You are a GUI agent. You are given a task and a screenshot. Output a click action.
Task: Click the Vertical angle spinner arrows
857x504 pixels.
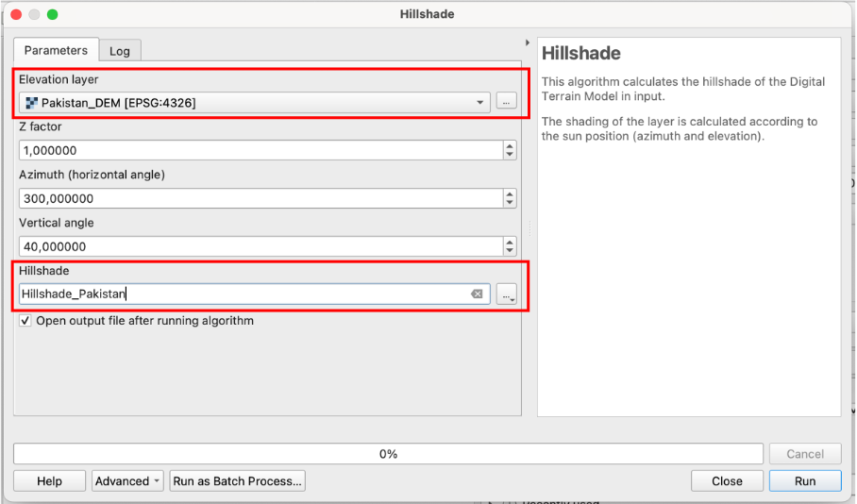(x=510, y=246)
